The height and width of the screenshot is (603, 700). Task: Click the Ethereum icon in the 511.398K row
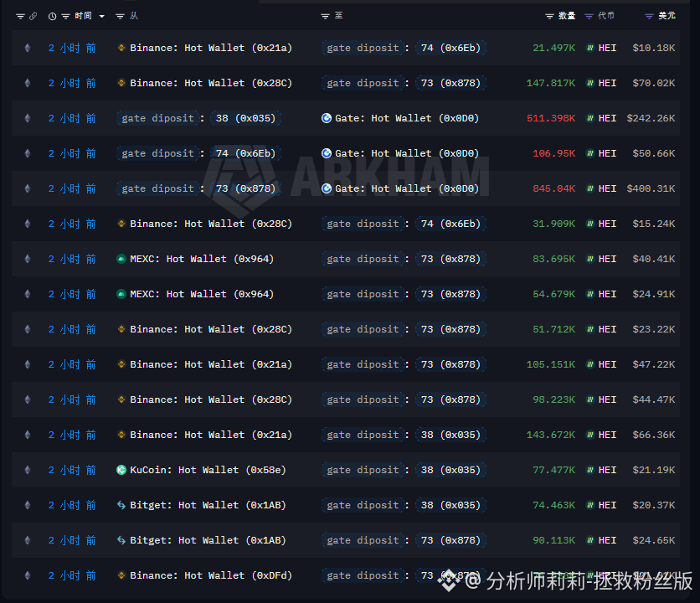click(28, 118)
